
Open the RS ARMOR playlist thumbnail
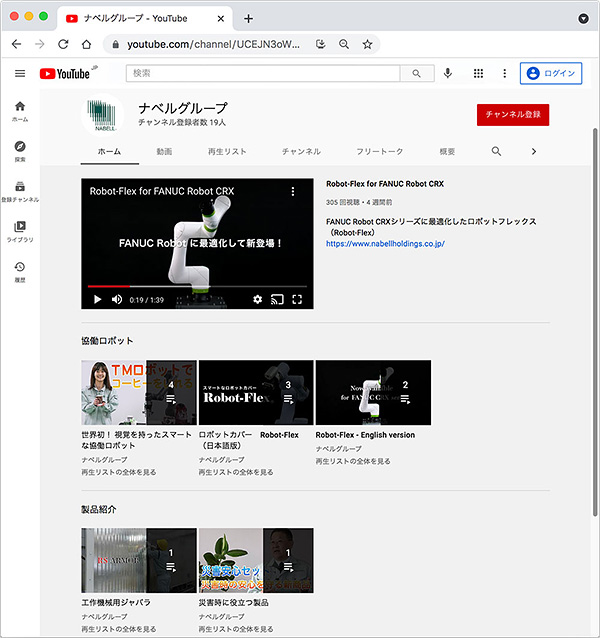coord(139,560)
